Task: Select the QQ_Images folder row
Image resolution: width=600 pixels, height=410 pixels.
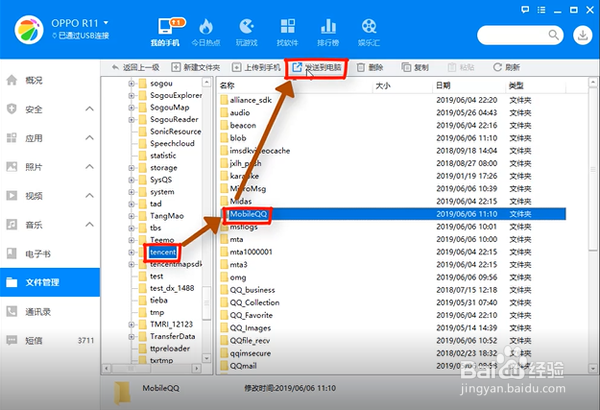Action: pos(393,328)
